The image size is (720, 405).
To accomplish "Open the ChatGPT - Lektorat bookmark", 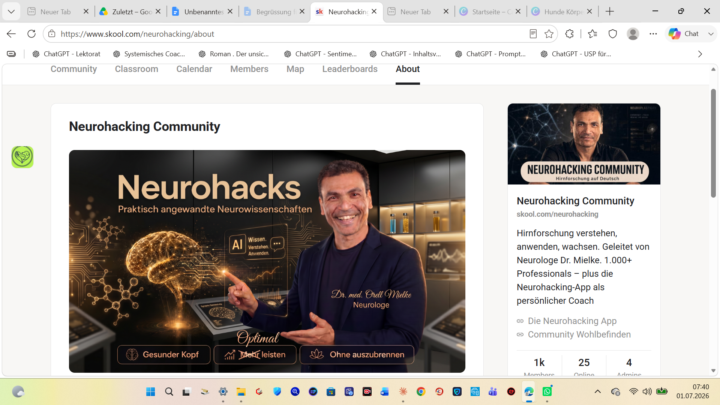I will [66, 54].
